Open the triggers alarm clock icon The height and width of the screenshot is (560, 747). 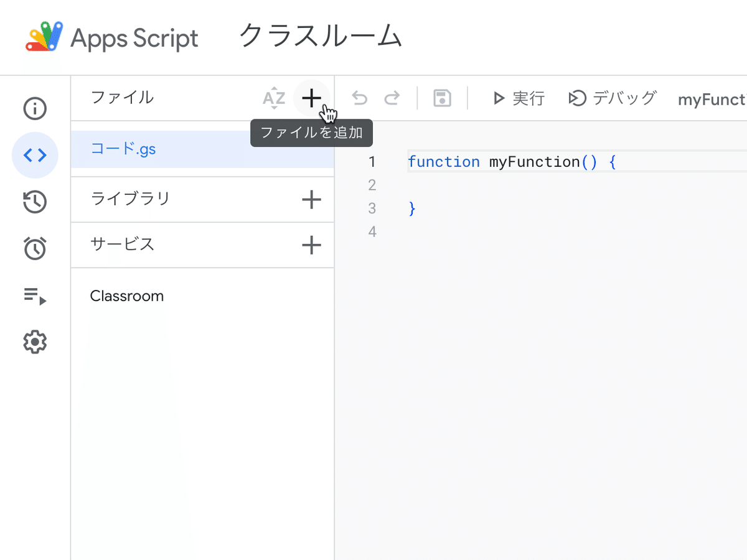click(35, 248)
